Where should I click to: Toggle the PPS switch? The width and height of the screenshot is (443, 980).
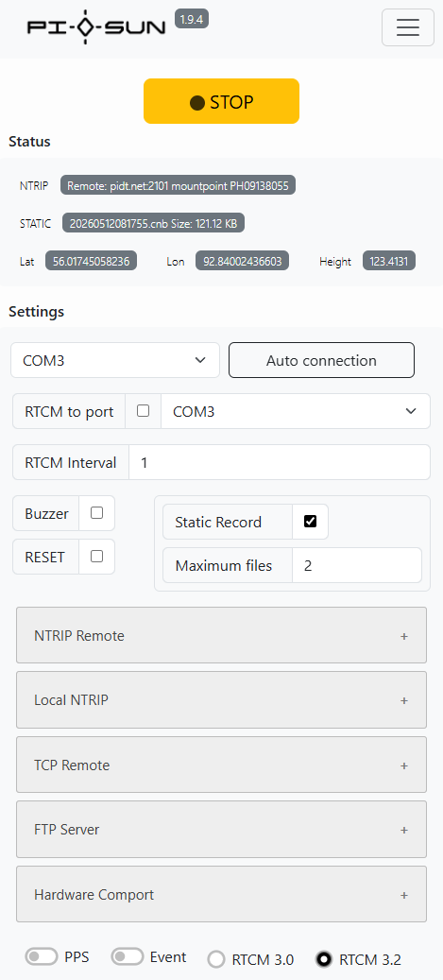pos(42,956)
